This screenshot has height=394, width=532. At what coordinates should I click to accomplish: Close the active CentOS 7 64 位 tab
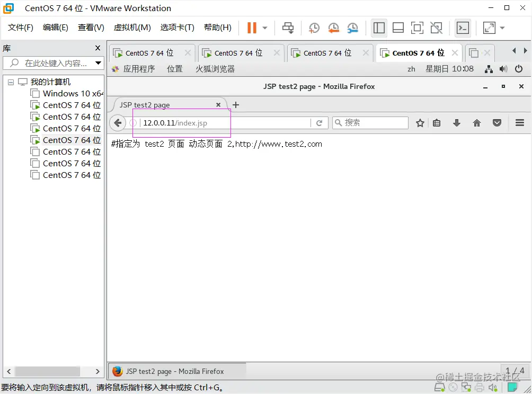[x=455, y=53]
